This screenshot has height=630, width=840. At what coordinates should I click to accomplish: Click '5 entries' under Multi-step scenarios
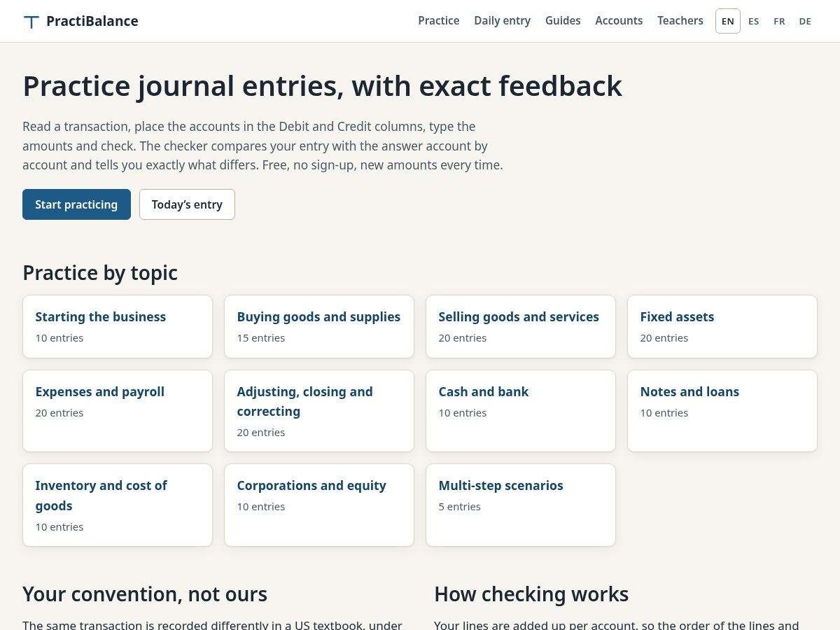tap(460, 507)
